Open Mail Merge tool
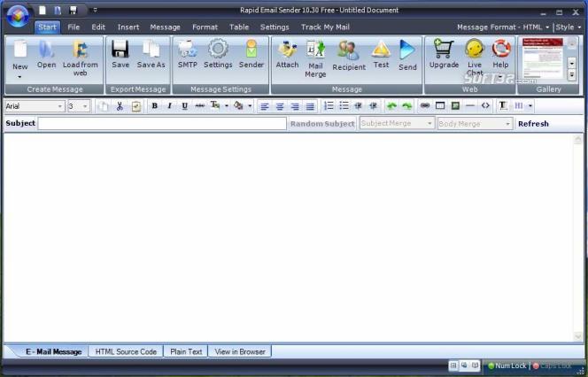Screen dimensions: 588x377 tap(315, 50)
